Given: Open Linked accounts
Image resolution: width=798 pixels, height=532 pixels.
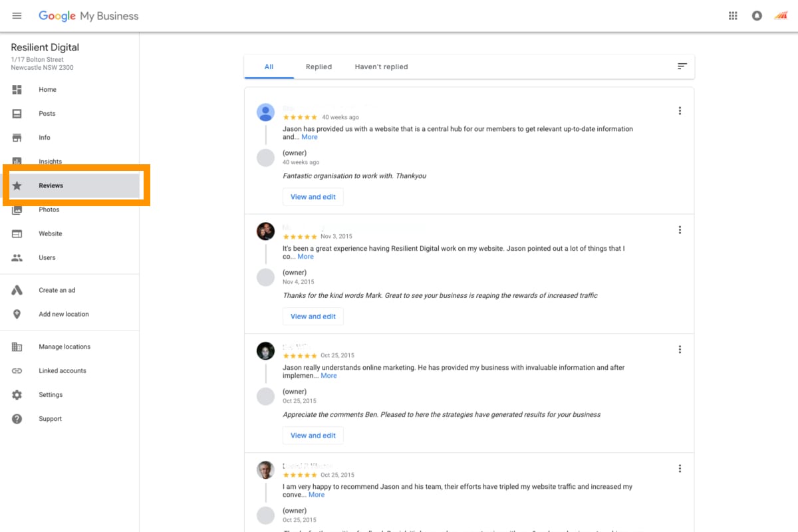Looking at the screenshot, I should click(x=63, y=371).
